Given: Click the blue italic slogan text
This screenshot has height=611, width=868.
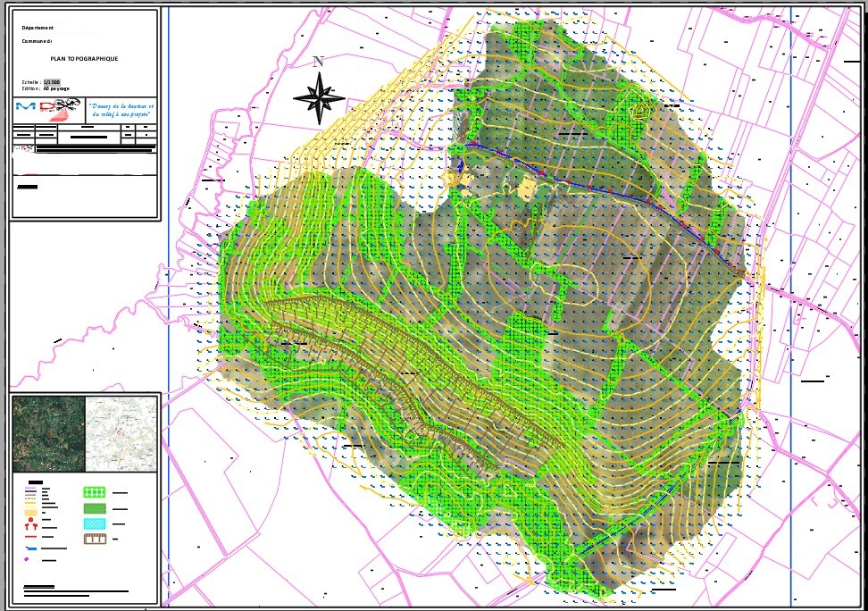Looking at the screenshot, I should (121, 110).
